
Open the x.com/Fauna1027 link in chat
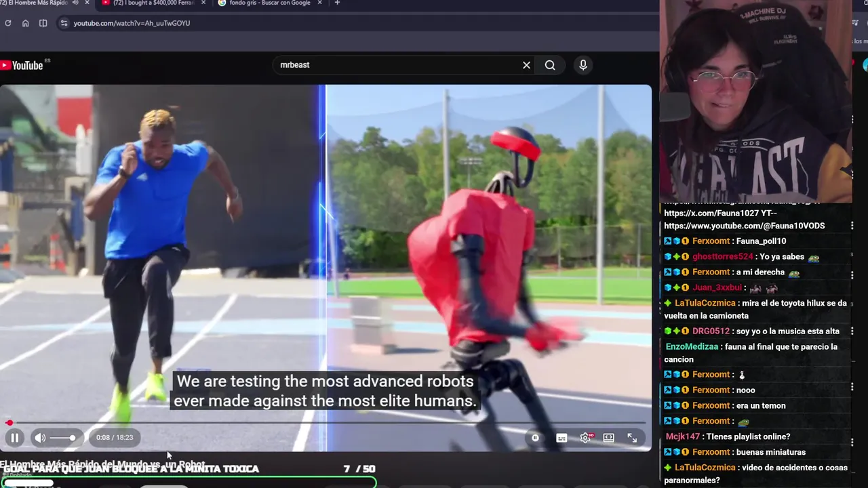tap(710, 213)
